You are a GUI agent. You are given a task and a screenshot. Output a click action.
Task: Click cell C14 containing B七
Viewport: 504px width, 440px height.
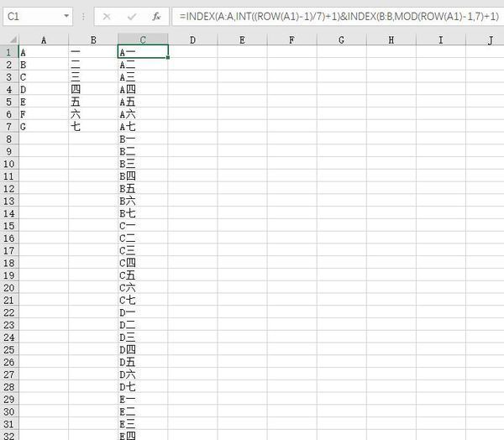tap(143, 213)
